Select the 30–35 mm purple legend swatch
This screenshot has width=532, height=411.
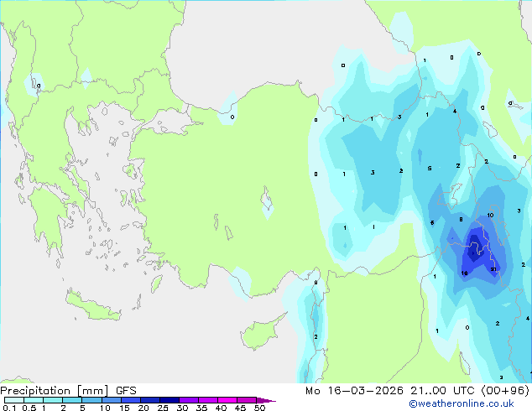coord(188,400)
